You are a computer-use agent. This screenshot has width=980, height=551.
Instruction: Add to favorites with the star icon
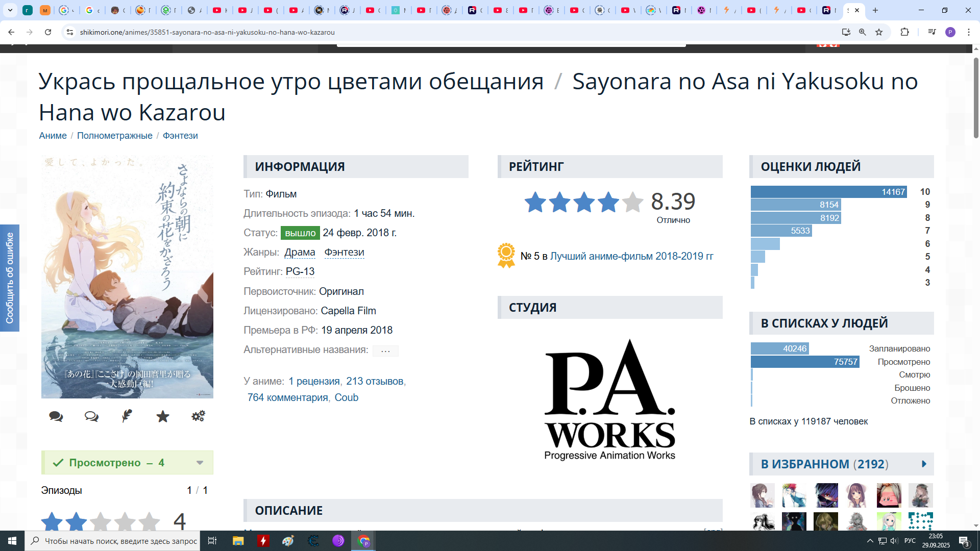tap(163, 416)
